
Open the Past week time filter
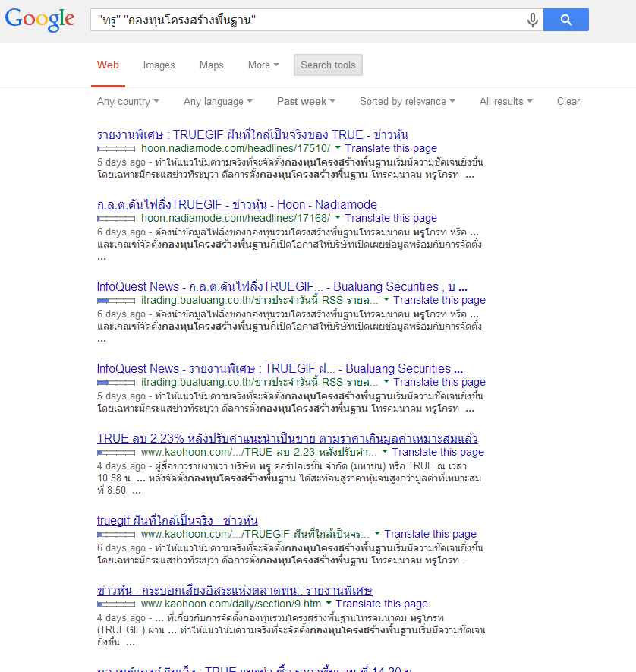306,102
